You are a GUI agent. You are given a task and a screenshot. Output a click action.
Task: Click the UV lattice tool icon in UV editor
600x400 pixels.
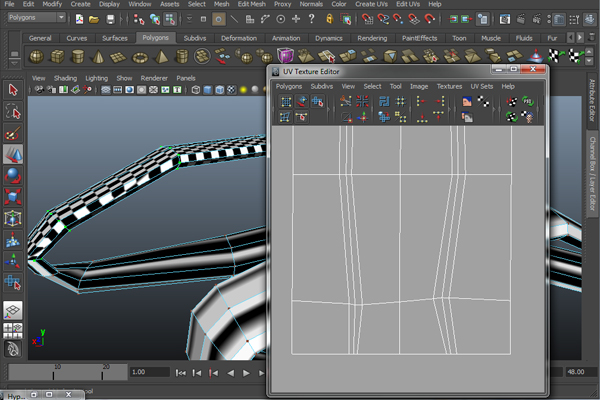[286, 101]
